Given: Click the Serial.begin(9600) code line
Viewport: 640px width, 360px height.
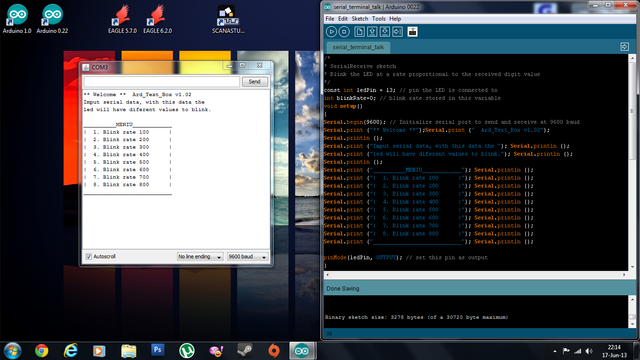Looking at the screenshot, I should (451, 122).
